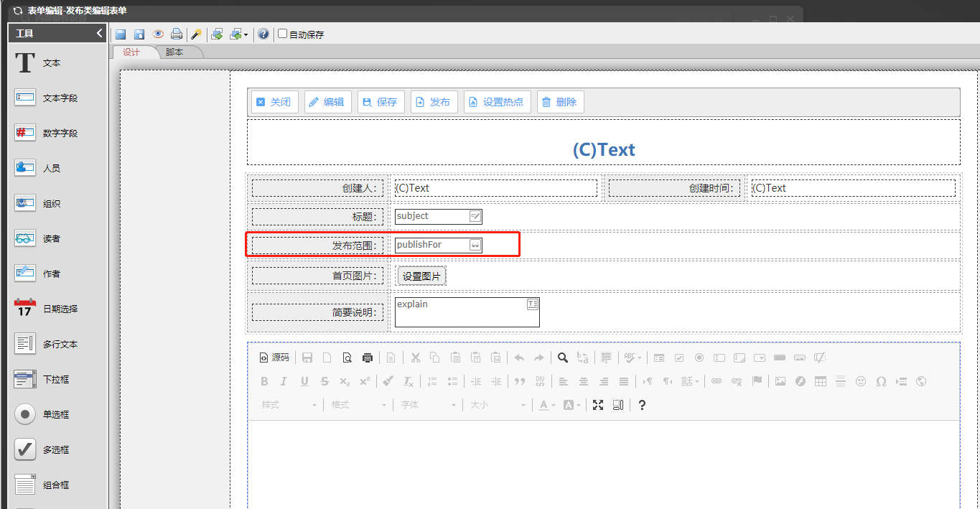980x509 pixels.
Task: Click the eye preview icon in top toolbar
Action: tap(158, 34)
